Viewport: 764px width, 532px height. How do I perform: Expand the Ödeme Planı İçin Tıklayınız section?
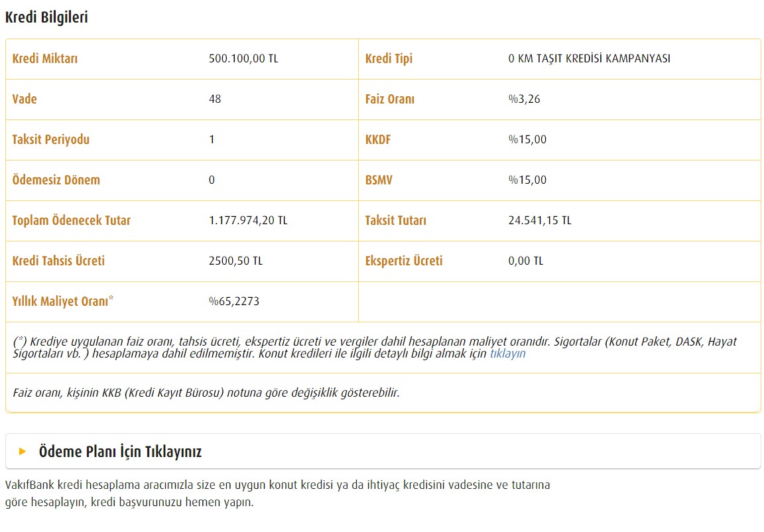pyautogui.click(x=120, y=452)
